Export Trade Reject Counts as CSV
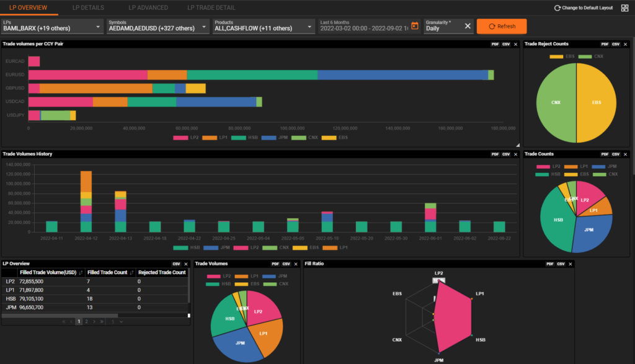This screenshot has width=635, height=364. pyautogui.click(x=615, y=44)
